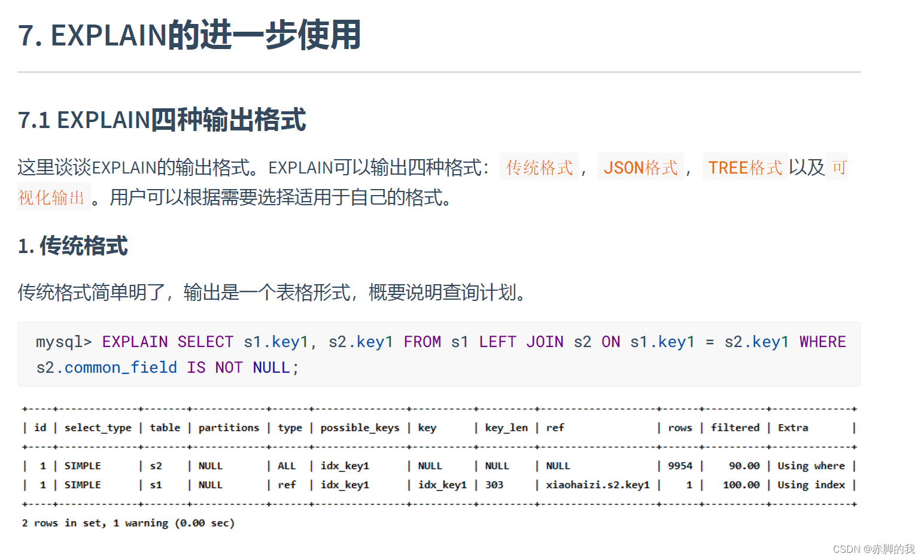Click the SELECT keyword in the code block
Viewport: 924px width, 560px height.
(x=205, y=342)
